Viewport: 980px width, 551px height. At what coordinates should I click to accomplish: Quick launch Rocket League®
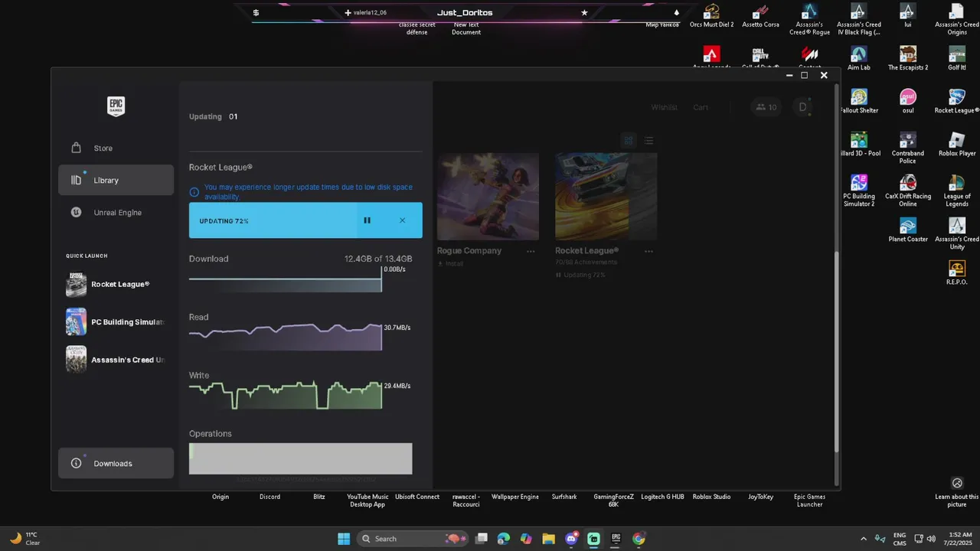[116, 284]
